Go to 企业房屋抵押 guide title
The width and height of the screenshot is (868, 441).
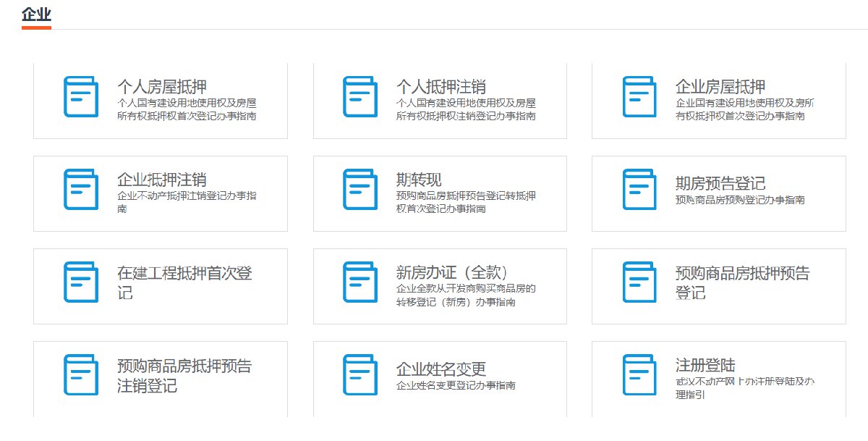click(720, 87)
